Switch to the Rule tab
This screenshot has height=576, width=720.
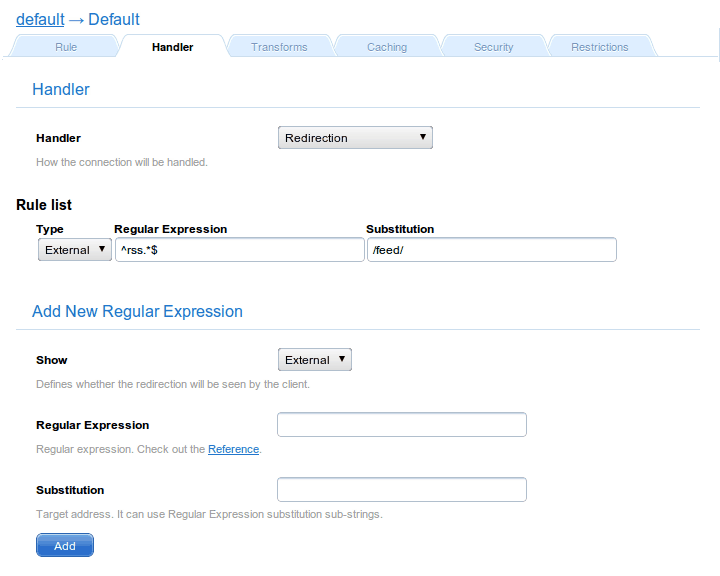tap(66, 47)
